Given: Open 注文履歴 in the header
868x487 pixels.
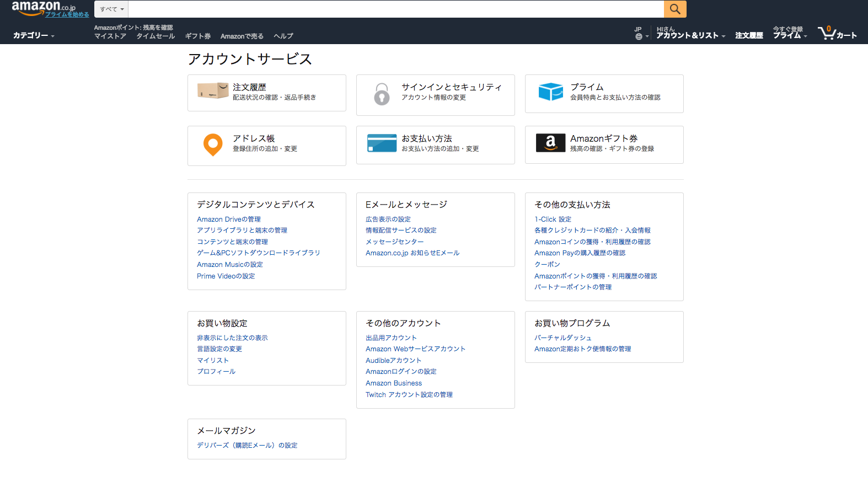Looking at the screenshot, I should (749, 35).
